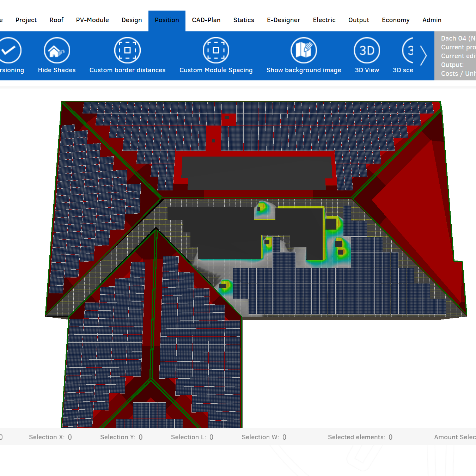
Task: Toggle the Hide Shades house icon
Action: tap(57, 51)
